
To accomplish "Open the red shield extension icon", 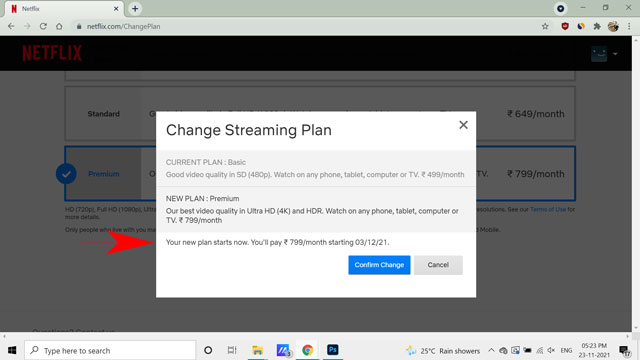I will [x=565, y=26].
